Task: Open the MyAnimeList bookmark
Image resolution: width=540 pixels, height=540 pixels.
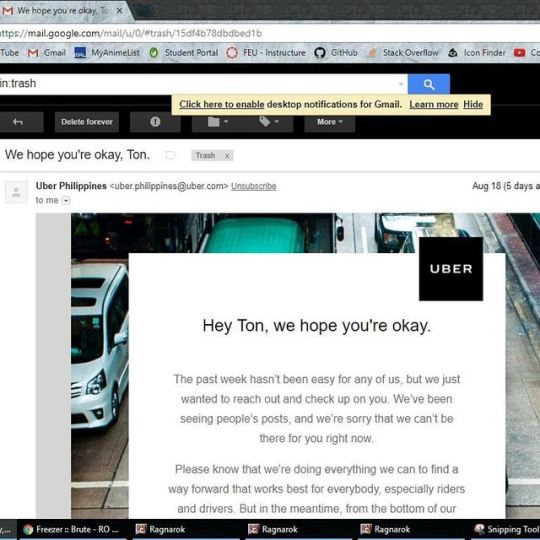Action: tap(107, 53)
